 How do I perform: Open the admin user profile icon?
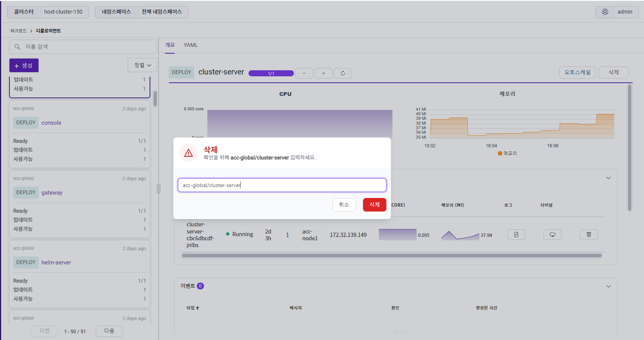coord(605,12)
